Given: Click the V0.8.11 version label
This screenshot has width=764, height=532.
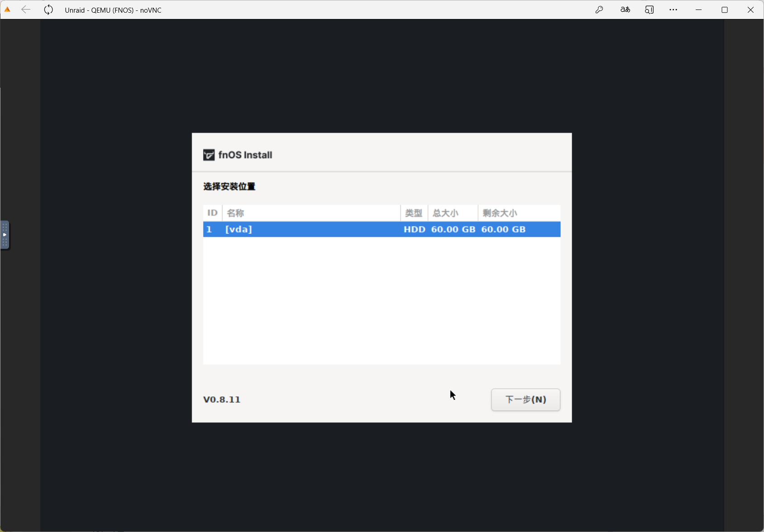Looking at the screenshot, I should pyautogui.click(x=222, y=400).
